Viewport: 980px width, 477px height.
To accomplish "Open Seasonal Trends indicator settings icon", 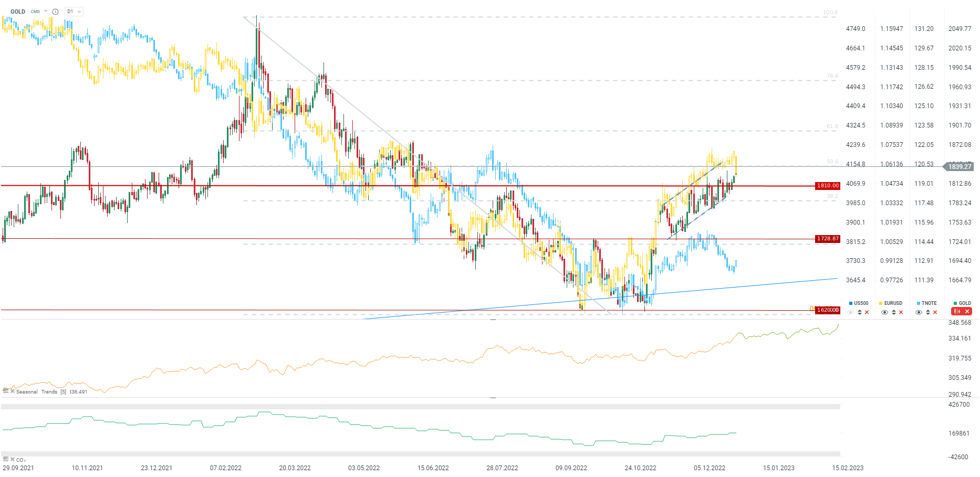I will coord(6,391).
